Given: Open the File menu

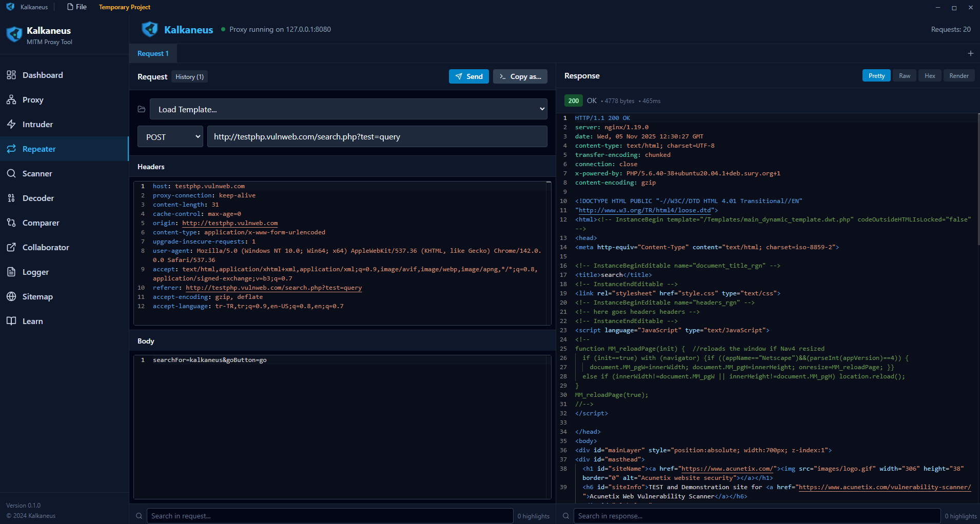Looking at the screenshot, I should click(76, 7).
